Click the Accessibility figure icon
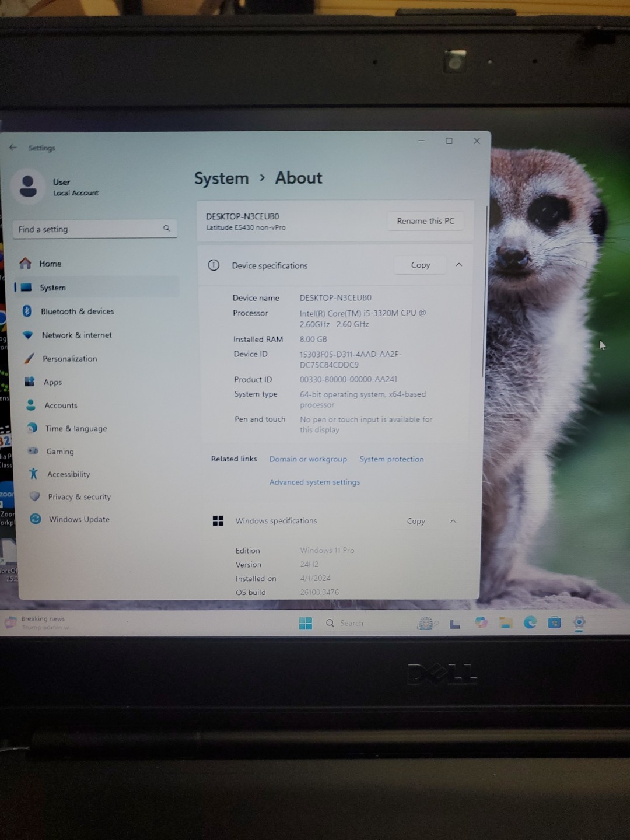Image resolution: width=630 pixels, height=840 pixels. pos(34,474)
